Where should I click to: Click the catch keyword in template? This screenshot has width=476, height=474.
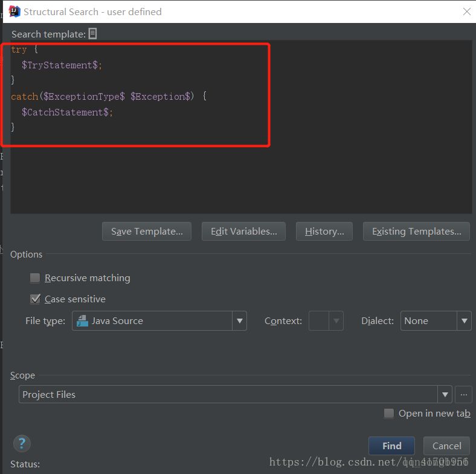point(24,97)
